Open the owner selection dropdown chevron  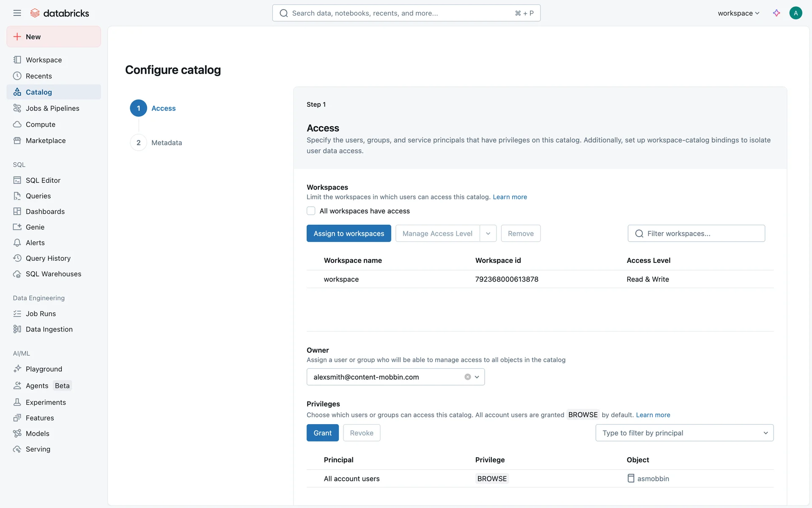(477, 377)
